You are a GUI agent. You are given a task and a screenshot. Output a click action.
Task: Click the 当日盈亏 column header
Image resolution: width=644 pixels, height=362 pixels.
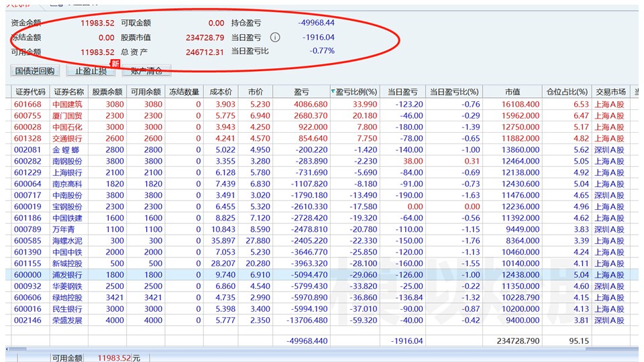[x=402, y=92]
